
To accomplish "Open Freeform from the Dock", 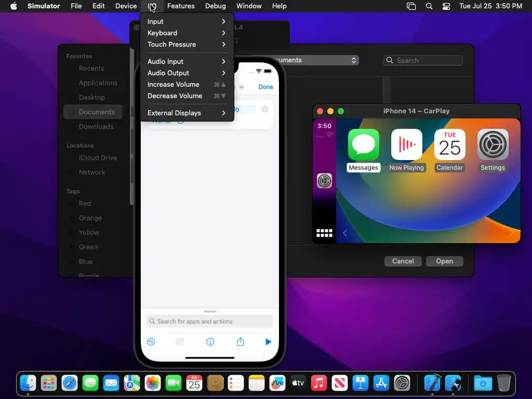I will point(277,383).
